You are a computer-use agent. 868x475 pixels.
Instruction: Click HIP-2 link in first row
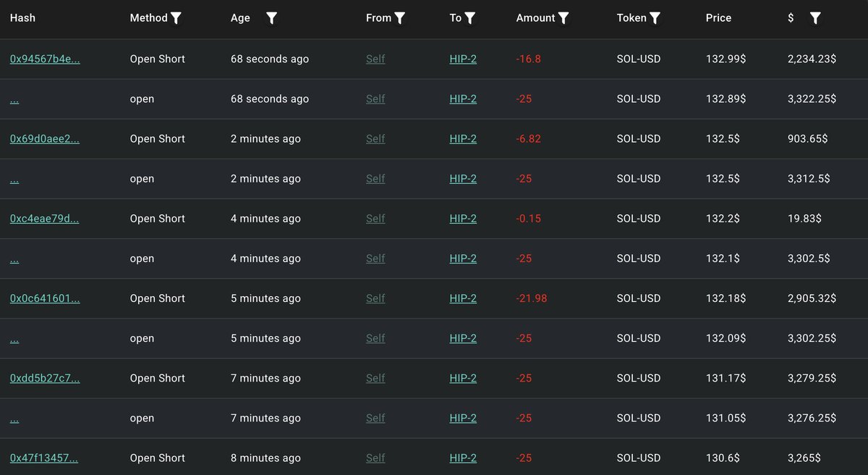[x=463, y=59]
